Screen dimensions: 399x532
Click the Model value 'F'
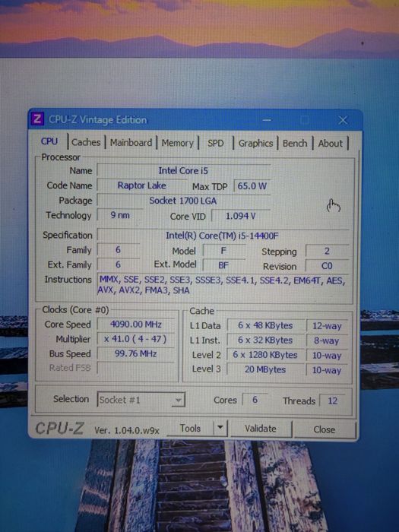click(223, 251)
